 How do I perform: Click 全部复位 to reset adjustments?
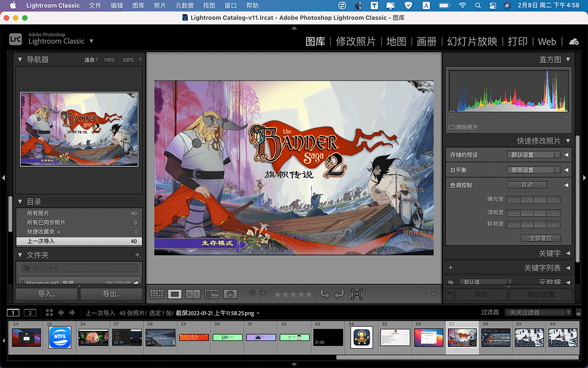[x=540, y=238]
